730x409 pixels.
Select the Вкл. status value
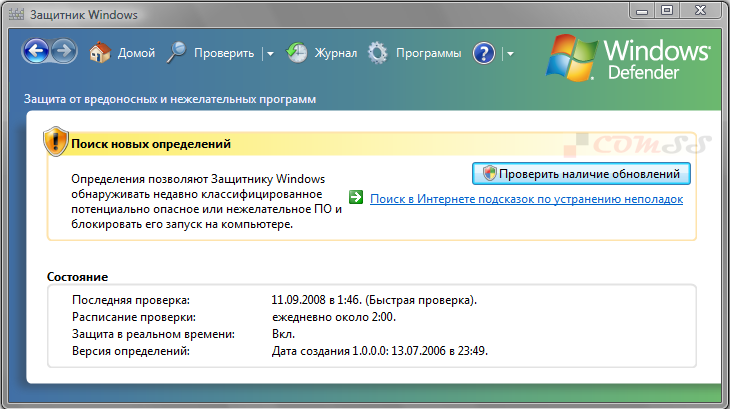283,334
